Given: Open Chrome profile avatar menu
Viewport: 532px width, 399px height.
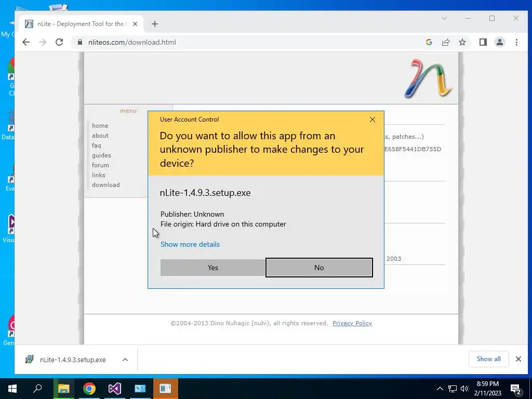Looking at the screenshot, I should [x=500, y=42].
